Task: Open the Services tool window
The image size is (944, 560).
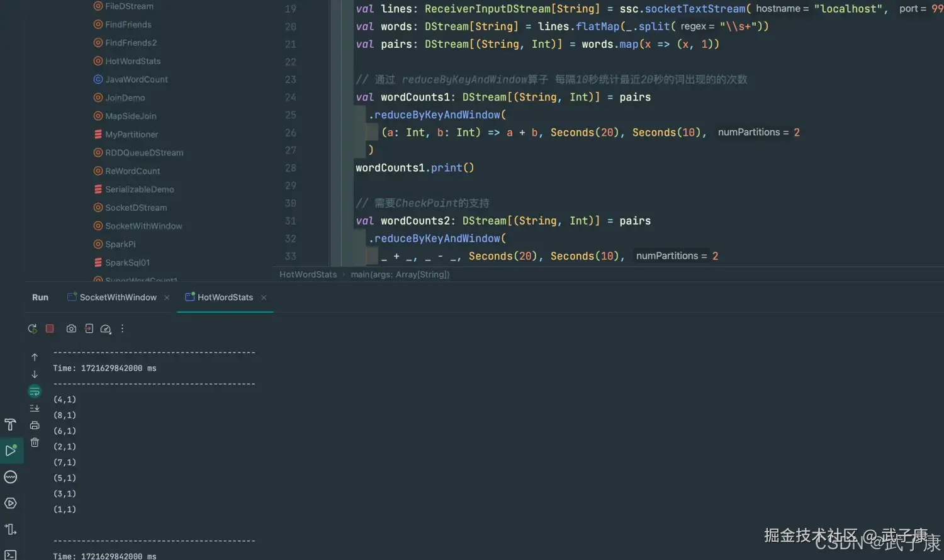Action: point(10,503)
